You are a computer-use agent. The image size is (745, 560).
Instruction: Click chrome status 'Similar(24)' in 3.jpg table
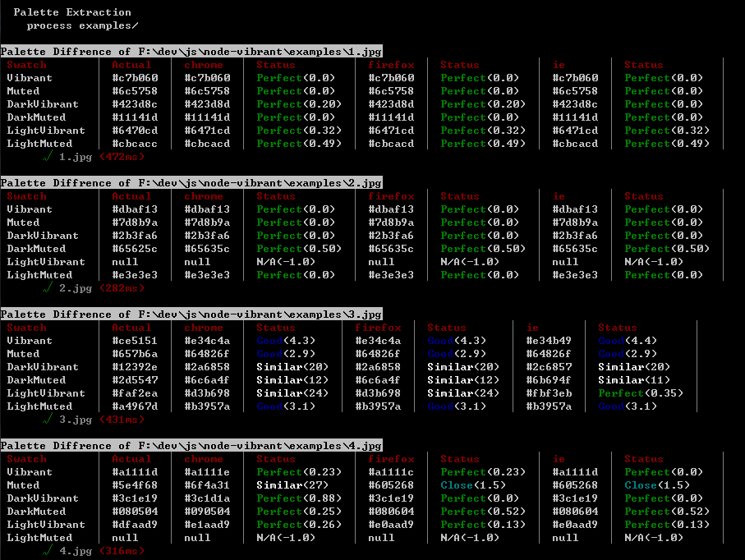pos(292,393)
